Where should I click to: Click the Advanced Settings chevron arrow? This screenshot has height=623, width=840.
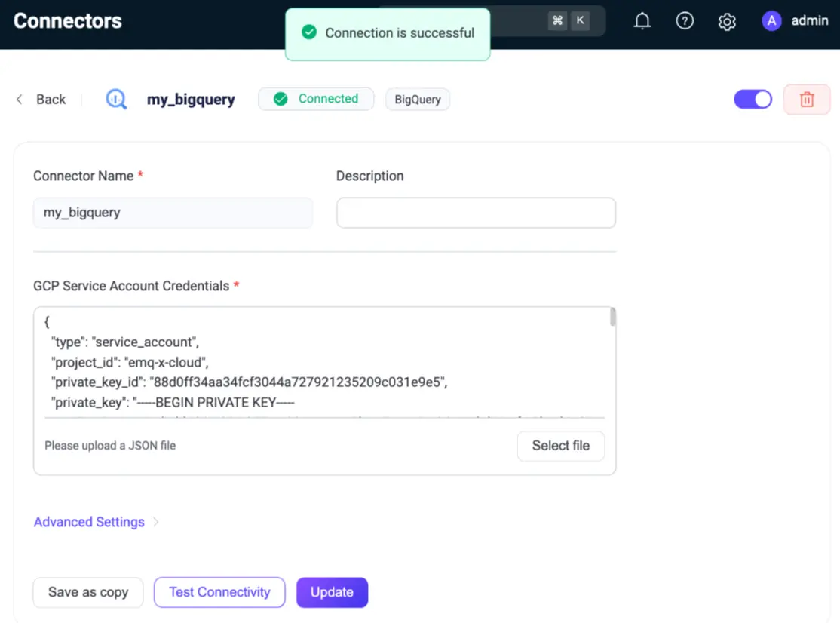point(156,522)
